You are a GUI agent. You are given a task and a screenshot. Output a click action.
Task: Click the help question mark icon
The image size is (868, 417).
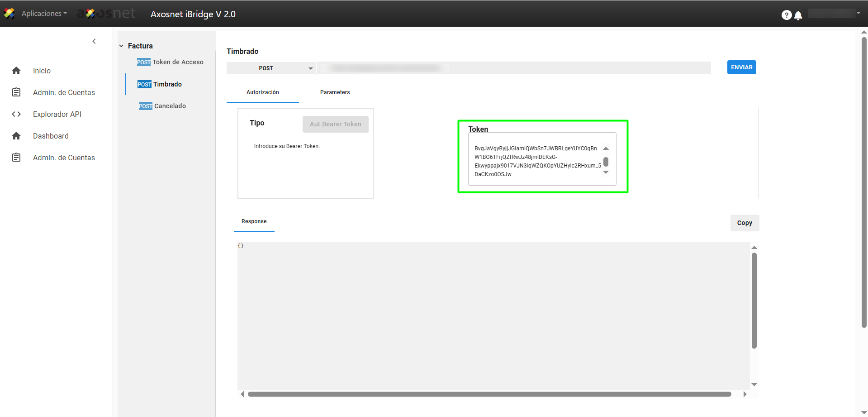(x=786, y=15)
